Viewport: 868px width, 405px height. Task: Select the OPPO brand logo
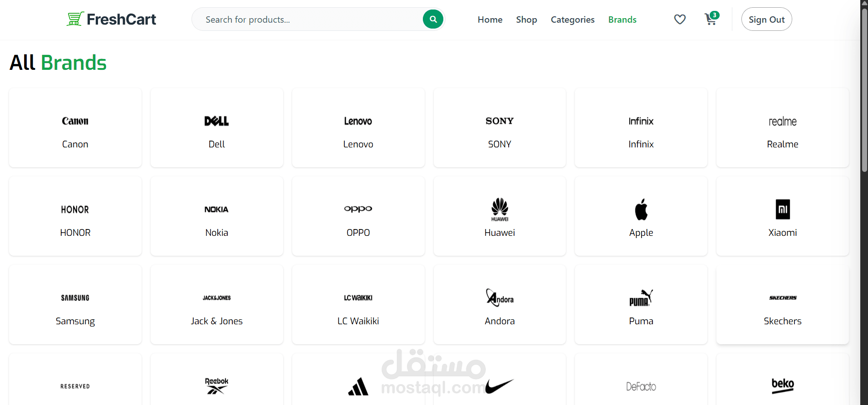click(358, 209)
